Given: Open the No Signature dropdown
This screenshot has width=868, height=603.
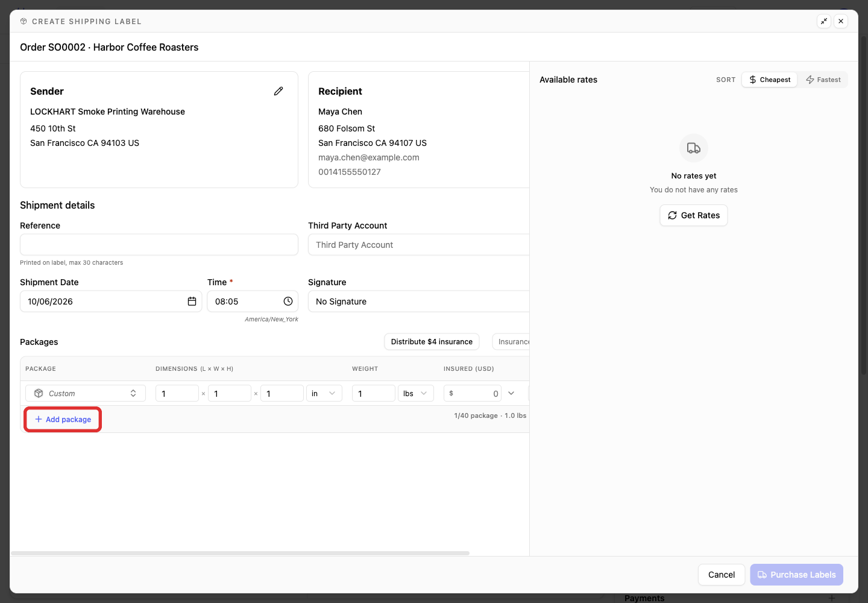Looking at the screenshot, I should click(419, 301).
